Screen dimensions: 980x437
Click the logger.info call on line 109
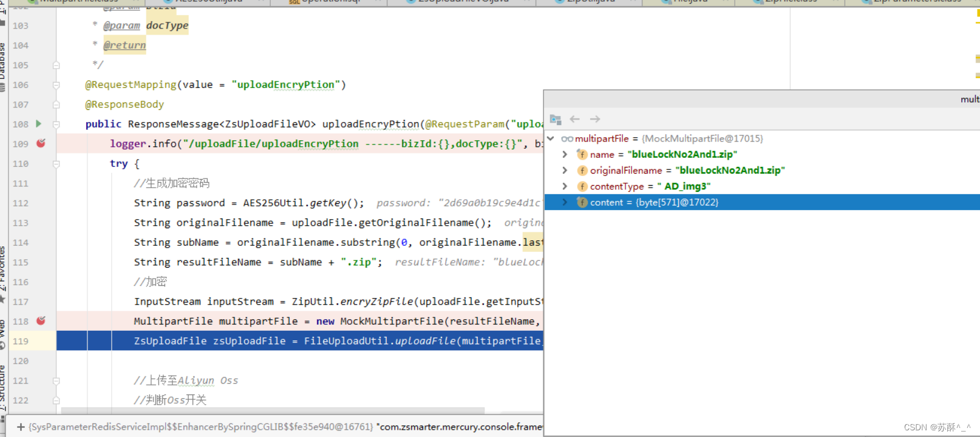143,143
